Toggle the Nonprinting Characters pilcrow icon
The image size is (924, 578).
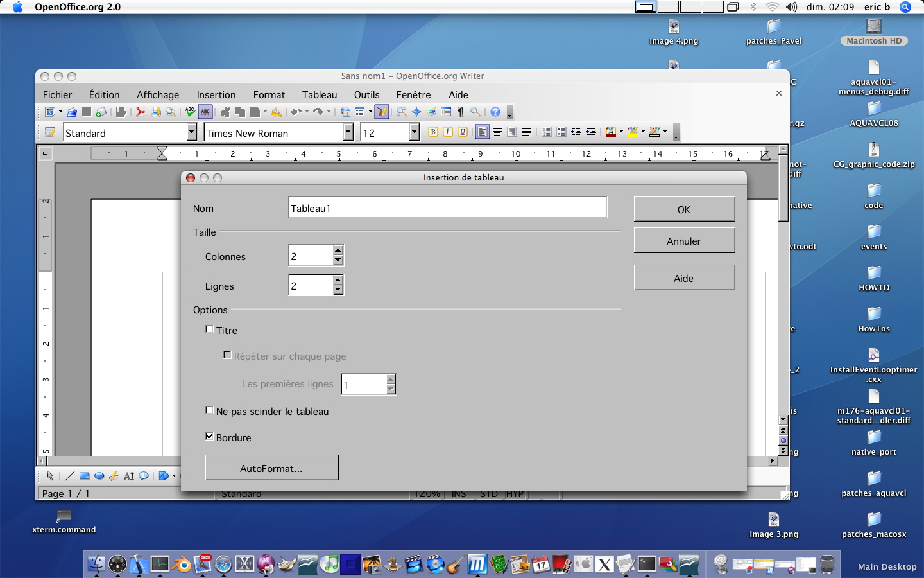point(461,112)
